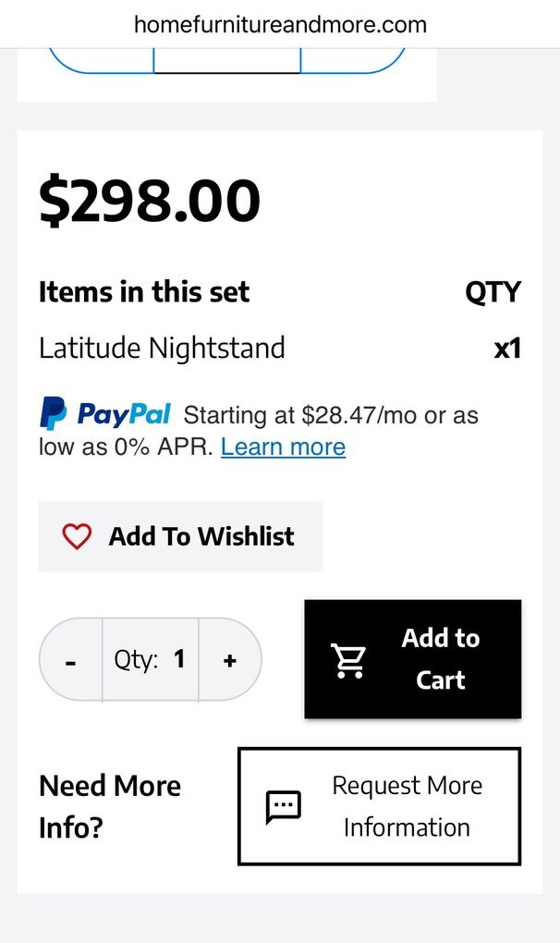
Task: Tap the Add to Cart text
Action: (440, 659)
